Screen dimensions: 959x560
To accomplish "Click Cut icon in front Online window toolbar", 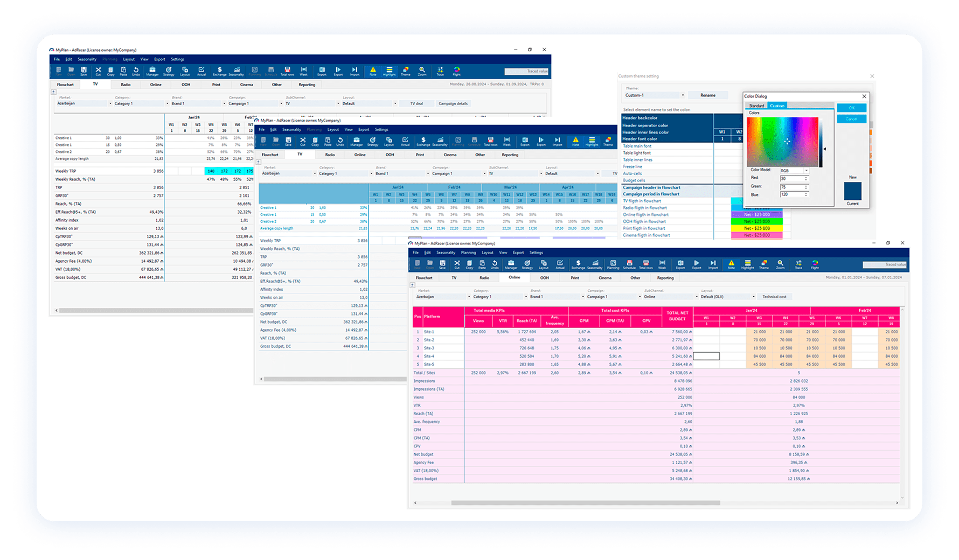I will tap(457, 264).
